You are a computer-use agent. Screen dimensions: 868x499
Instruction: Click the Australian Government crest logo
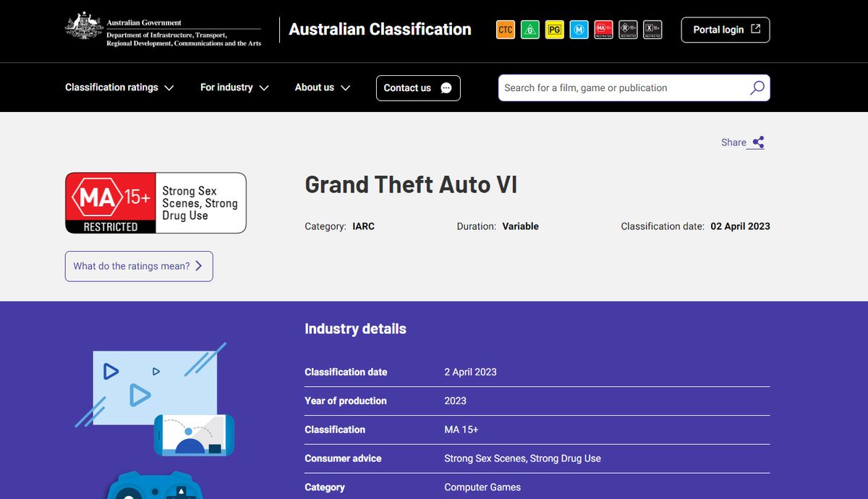83,29
